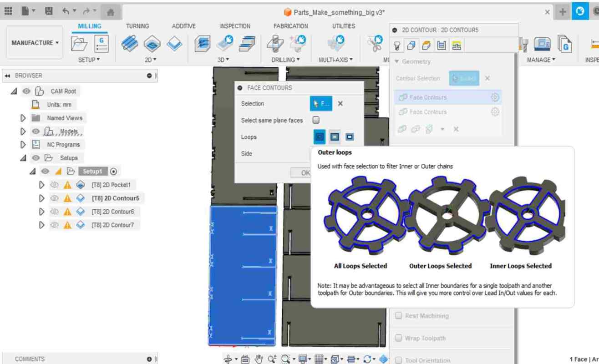Activate Setup1 radio dot

pyautogui.click(x=114, y=172)
